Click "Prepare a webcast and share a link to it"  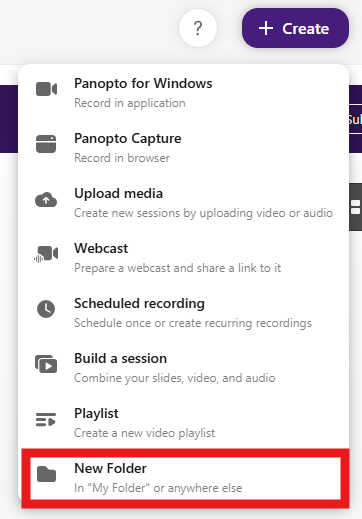pos(178,268)
